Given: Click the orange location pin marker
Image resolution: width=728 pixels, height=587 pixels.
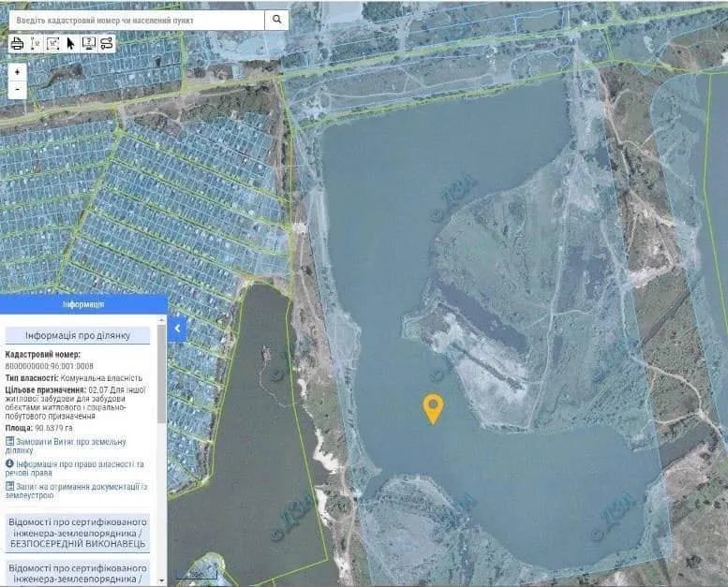Looking at the screenshot, I should (433, 408).
